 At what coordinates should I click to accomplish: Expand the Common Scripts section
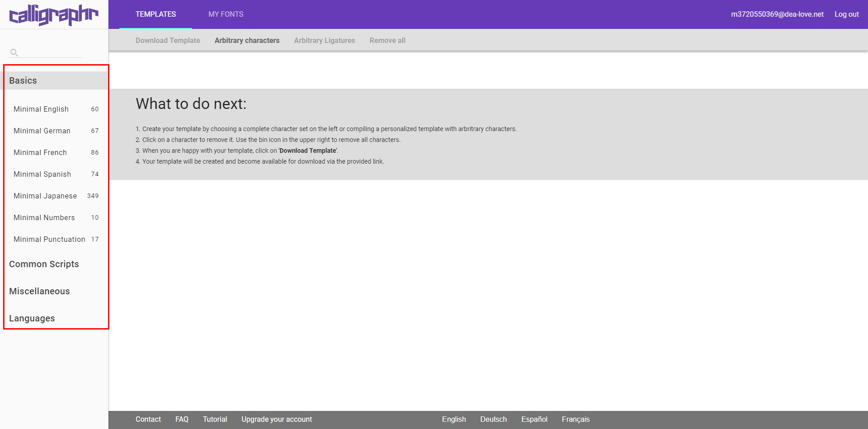click(x=44, y=264)
